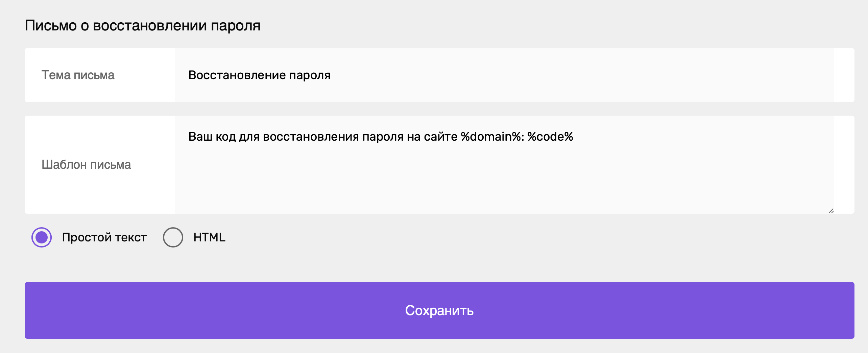Click the "HTML" label text
Viewport: 868px width, 353px height.
click(x=209, y=237)
